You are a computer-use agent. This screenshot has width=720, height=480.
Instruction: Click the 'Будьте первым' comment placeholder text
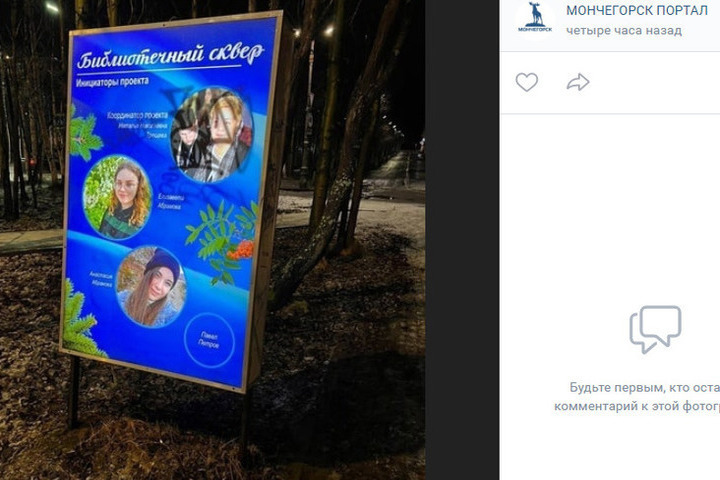point(637,396)
